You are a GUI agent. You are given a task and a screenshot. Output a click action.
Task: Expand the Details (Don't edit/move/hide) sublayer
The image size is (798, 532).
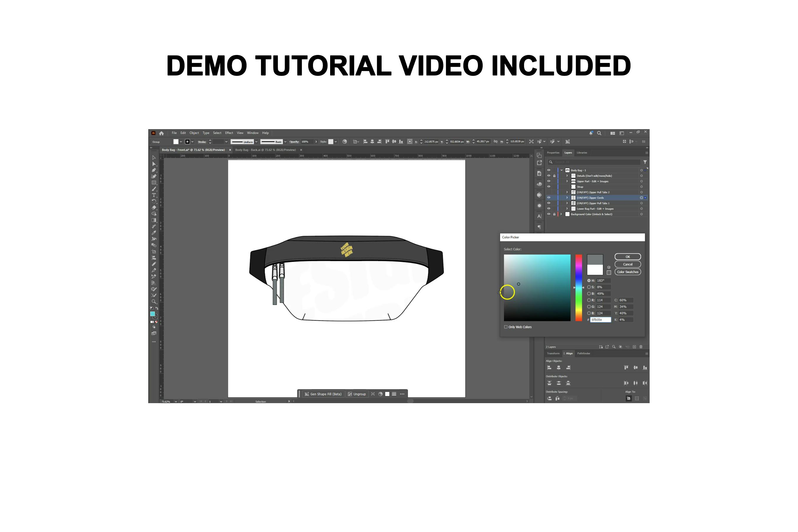tap(567, 176)
